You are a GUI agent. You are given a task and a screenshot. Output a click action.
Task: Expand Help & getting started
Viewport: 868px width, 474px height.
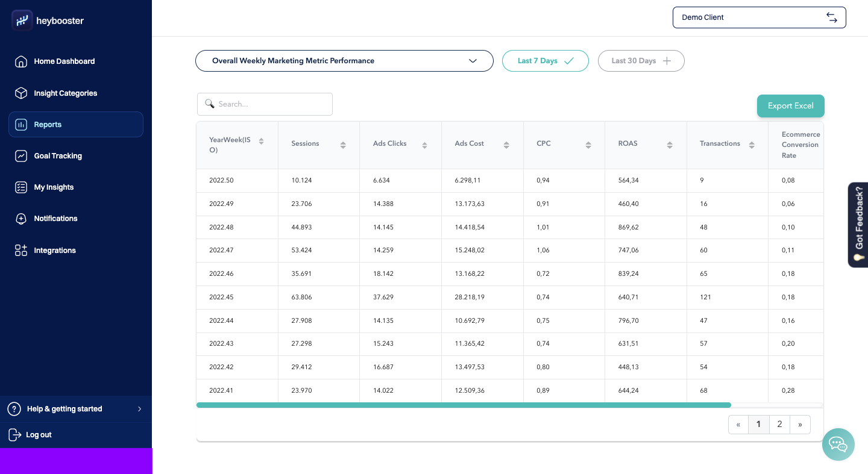(x=75, y=409)
